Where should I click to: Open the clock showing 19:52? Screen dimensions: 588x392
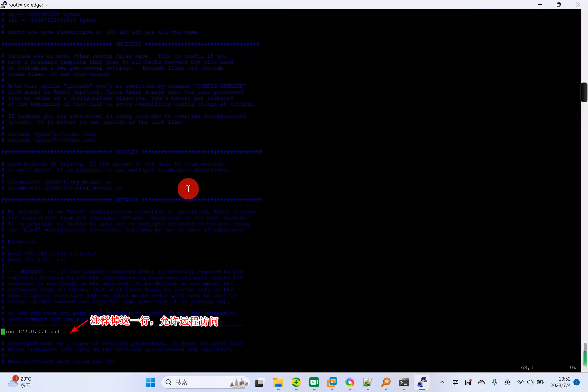point(561,382)
